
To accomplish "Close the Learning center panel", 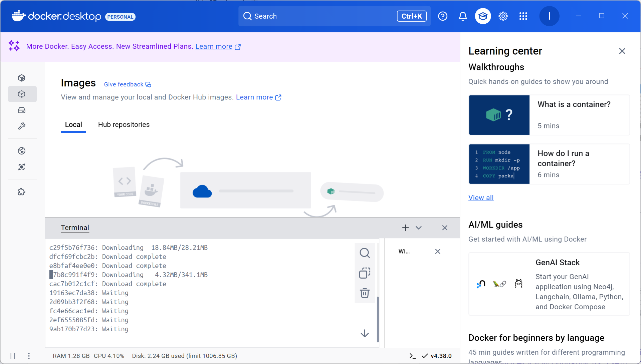I will click(x=622, y=51).
